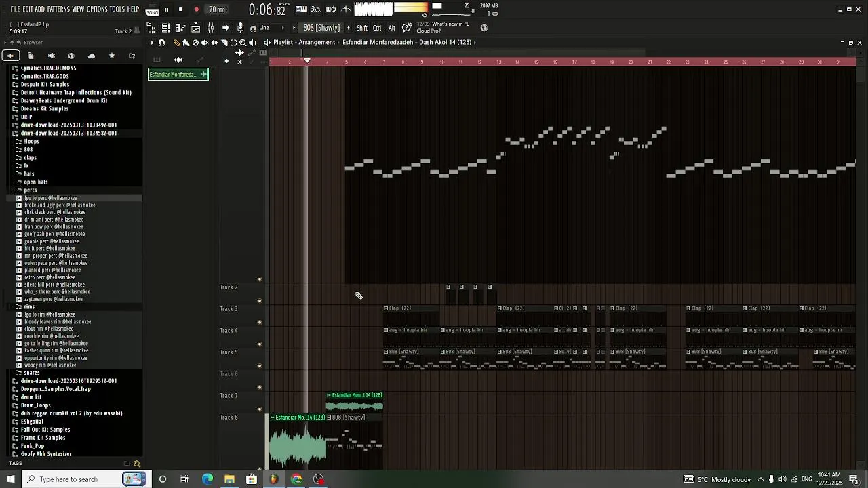Select the Draw pencil tool in Playlist
Viewport: 868px width, 488px height.
[176, 43]
